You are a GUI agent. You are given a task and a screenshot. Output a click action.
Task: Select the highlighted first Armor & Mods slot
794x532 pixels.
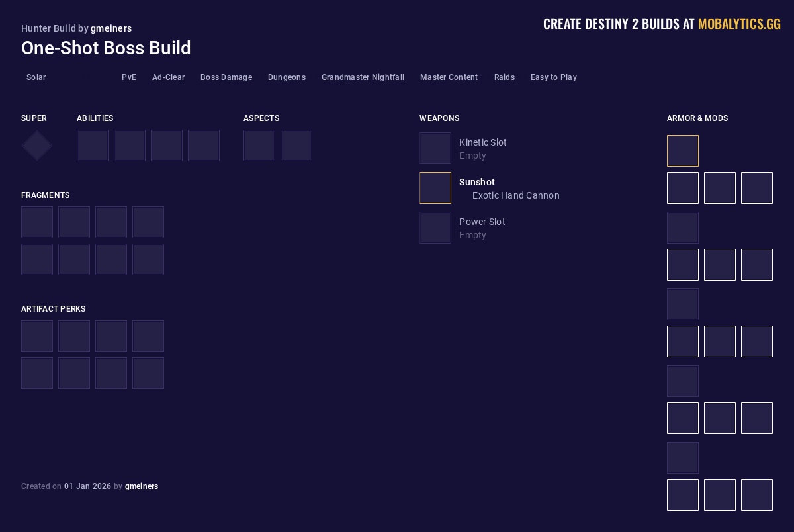(683, 151)
